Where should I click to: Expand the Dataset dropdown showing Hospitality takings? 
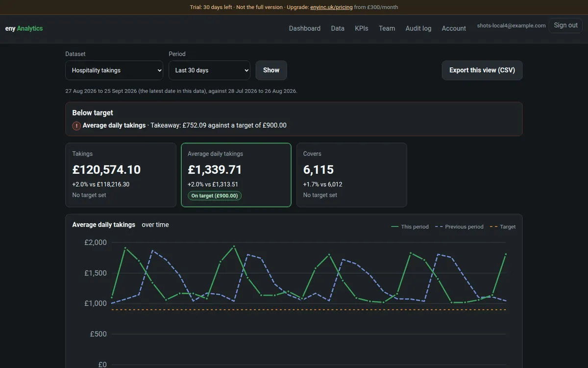click(114, 70)
